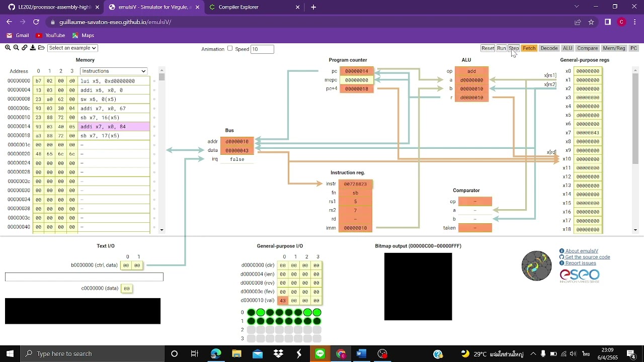Click the download program icon
644x362 pixels.
tap(33, 48)
